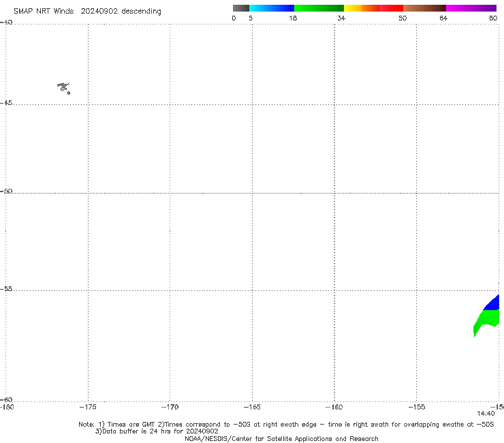
Task: Click the color bar label '5'
Action: tap(251, 18)
